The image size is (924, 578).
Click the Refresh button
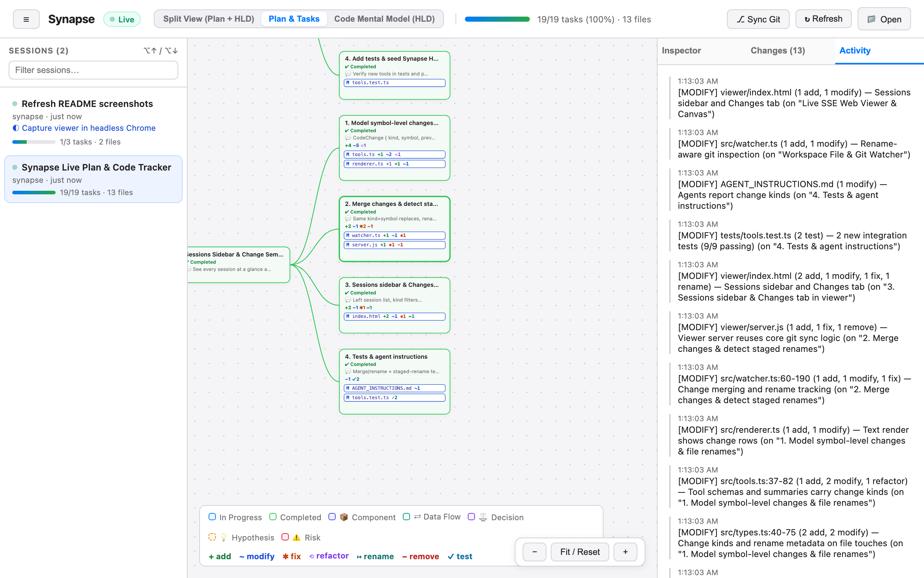coord(823,19)
